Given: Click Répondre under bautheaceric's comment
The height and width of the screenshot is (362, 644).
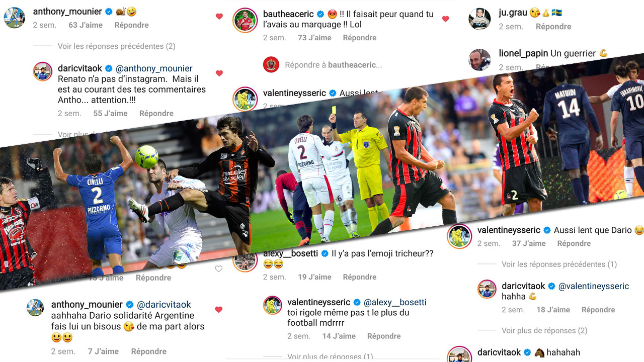Looking at the screenshot, I should click(x=360, y=38).
